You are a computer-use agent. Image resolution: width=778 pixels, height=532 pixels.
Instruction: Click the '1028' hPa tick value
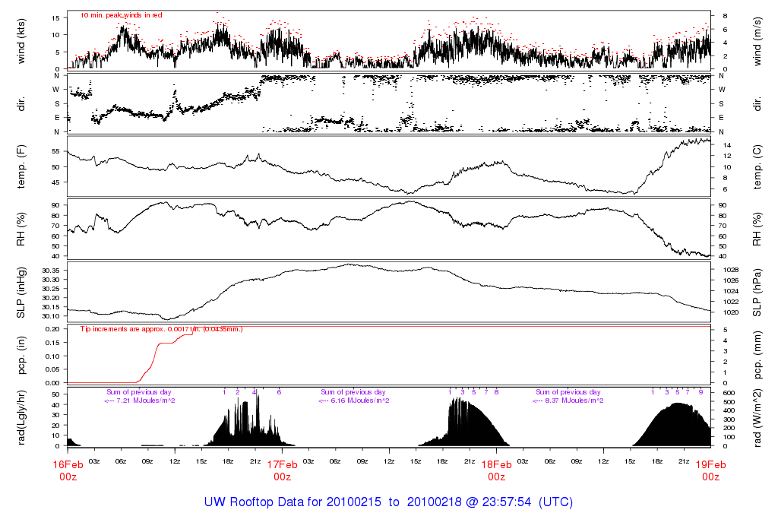pyautogui.click(x=731, y=270)
